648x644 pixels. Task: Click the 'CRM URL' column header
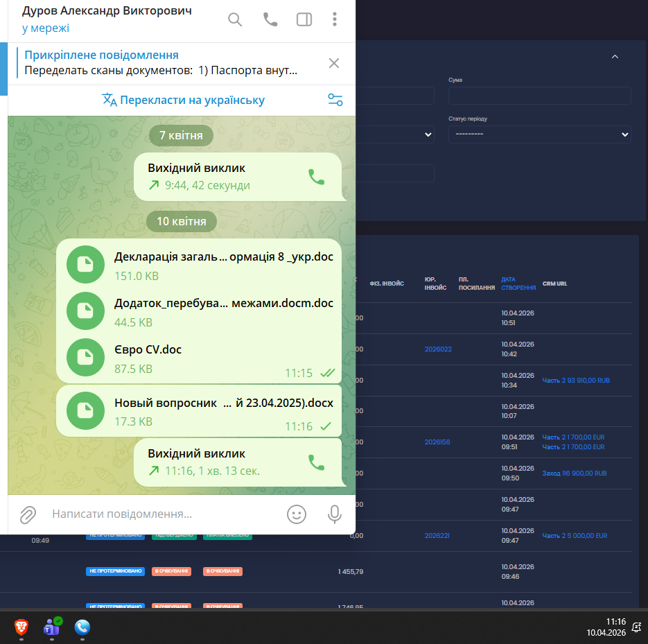(554, 284)
